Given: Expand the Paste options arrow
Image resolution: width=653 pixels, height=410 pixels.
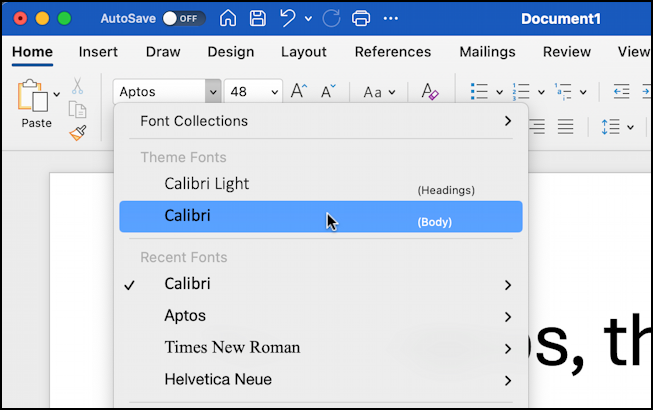Looking at the screenshot, I should (x=57, y=94).
